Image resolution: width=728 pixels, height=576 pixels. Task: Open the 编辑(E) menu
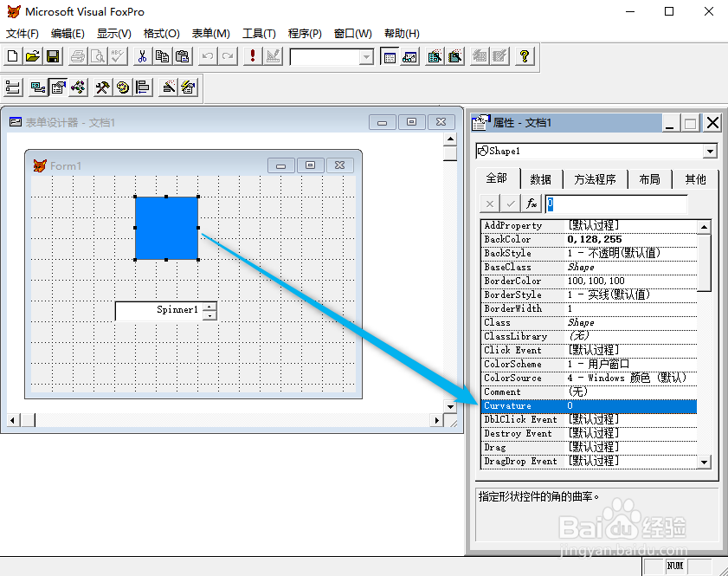pos(68,34)
